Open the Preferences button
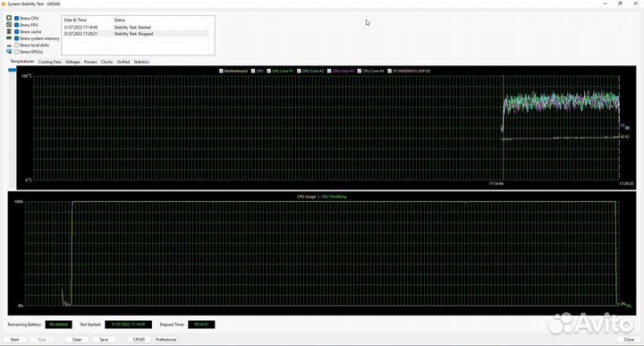The height and width of the screenshot is (346, 644). tap(166, 340)
